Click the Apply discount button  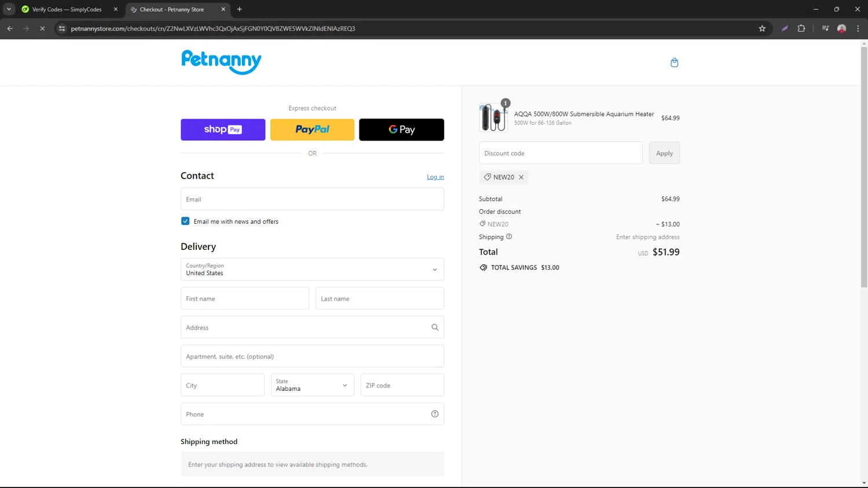click(x=664, y=153)
